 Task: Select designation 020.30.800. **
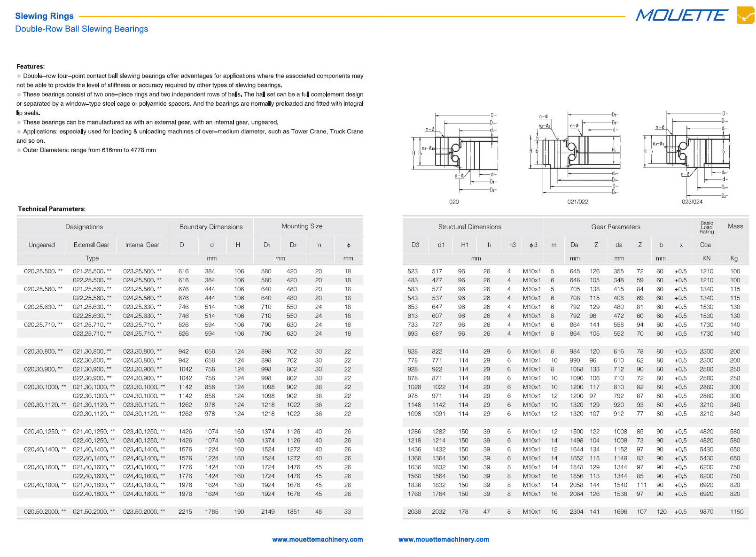click(43, 352)
